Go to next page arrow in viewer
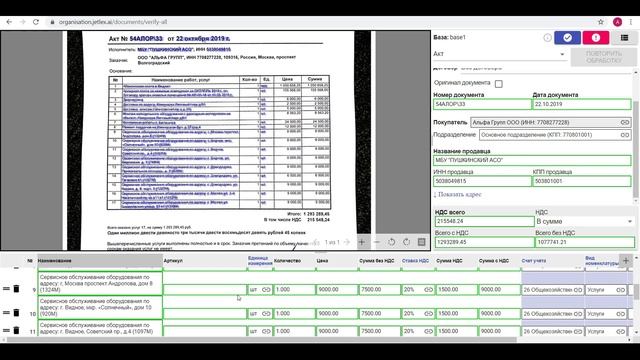640x360 pixels. coord(347,242)
